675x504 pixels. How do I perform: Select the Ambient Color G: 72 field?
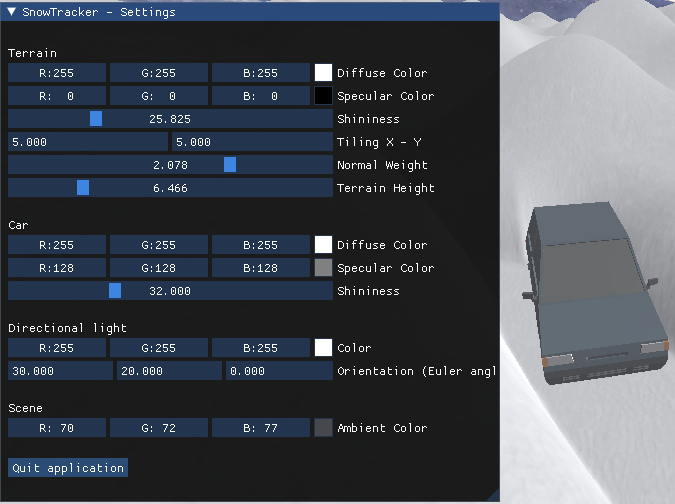(159, 428)
